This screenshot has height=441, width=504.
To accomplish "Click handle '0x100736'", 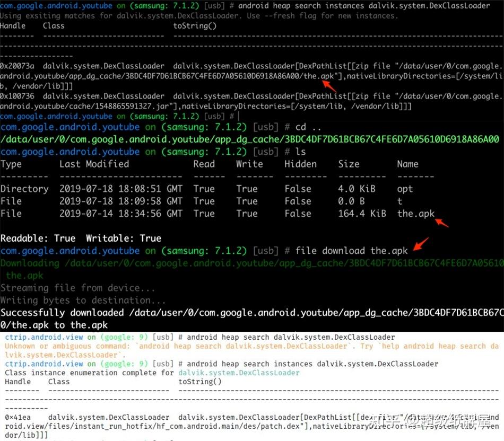I will tap(17, 96).
